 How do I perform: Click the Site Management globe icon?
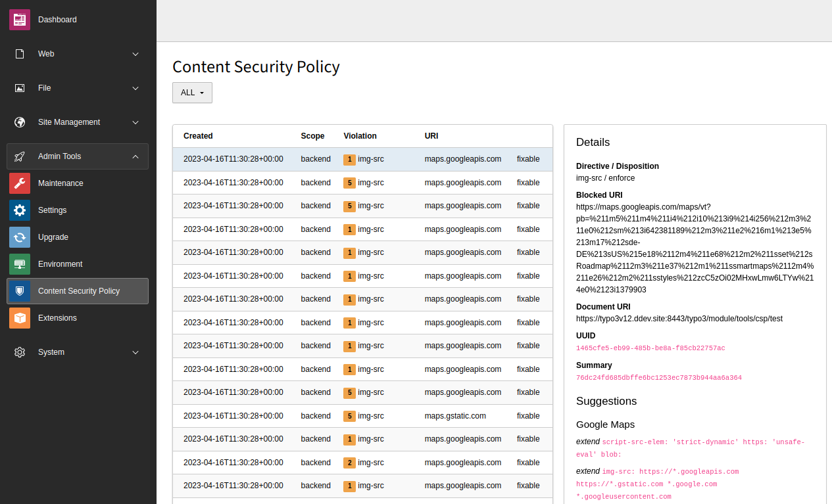(20, 122)
